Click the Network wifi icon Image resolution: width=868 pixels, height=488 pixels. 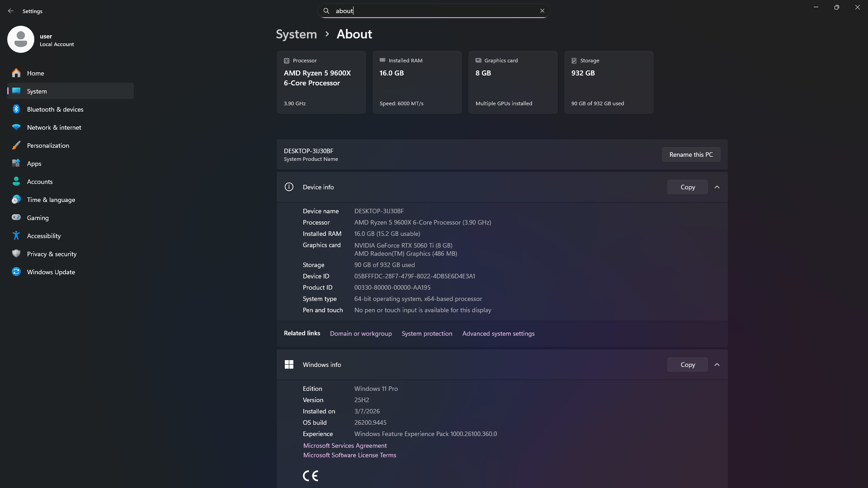[x=16, y=127]
